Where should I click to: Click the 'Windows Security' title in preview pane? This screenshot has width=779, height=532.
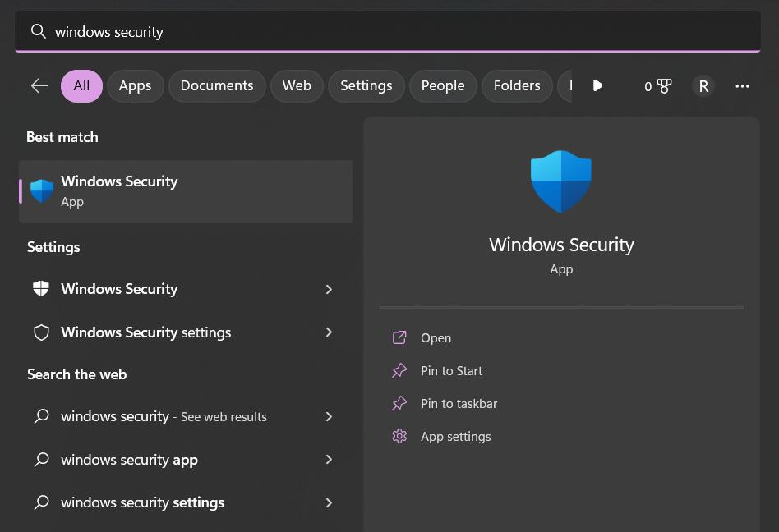[561, 245]
